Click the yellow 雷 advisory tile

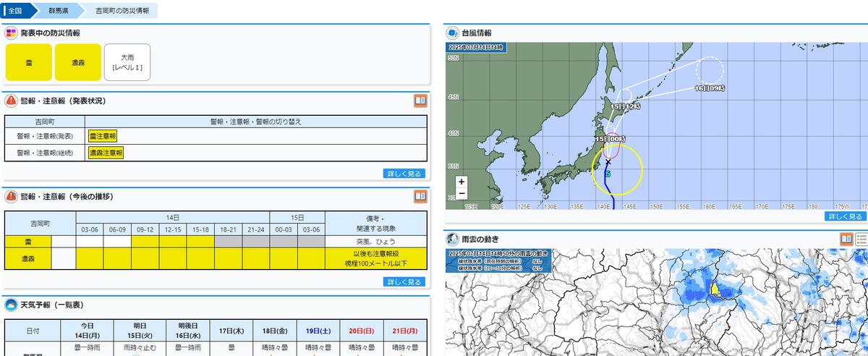click(29, 62)
